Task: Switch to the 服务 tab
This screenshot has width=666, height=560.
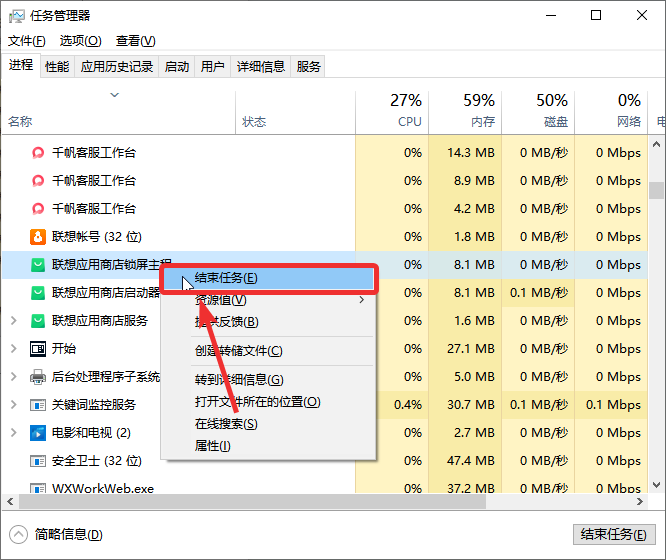Action: [308, 67]
